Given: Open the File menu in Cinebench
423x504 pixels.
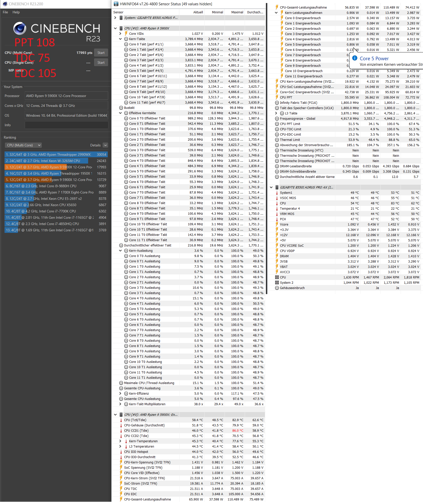Looking at the screenshot, I should coord(5,12).
